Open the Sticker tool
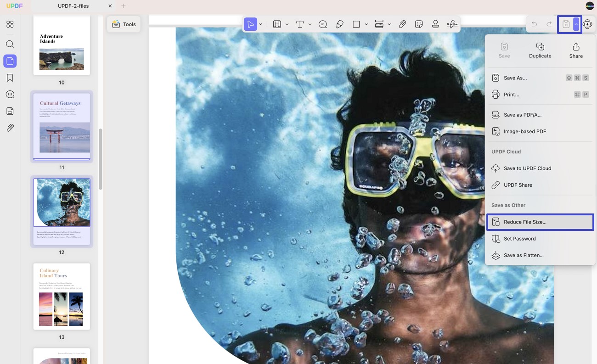The image size is (597, 364). click(x=419, y=24)
